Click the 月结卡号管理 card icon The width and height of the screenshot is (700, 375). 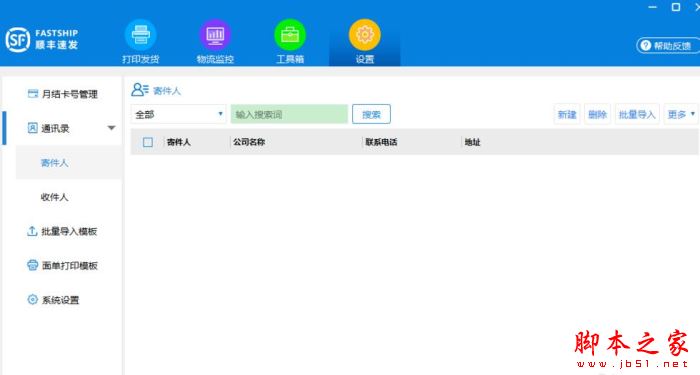33,93
